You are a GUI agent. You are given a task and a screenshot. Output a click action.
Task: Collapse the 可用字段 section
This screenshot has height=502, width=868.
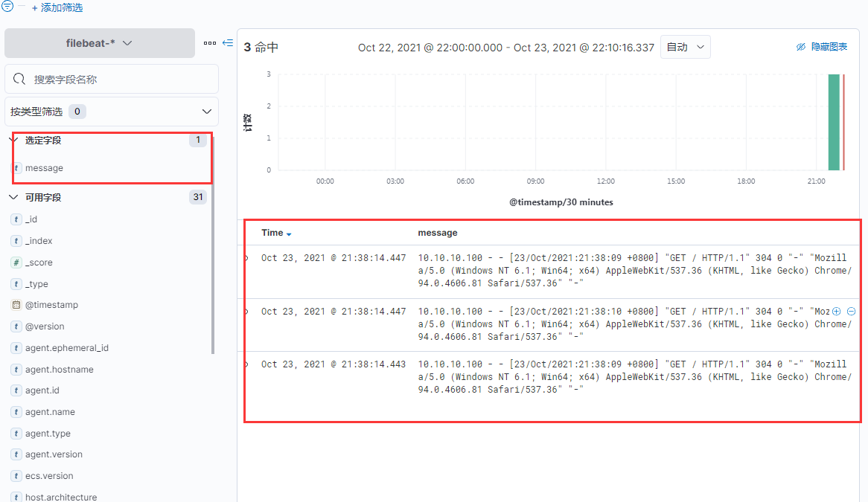coord(14,197)
